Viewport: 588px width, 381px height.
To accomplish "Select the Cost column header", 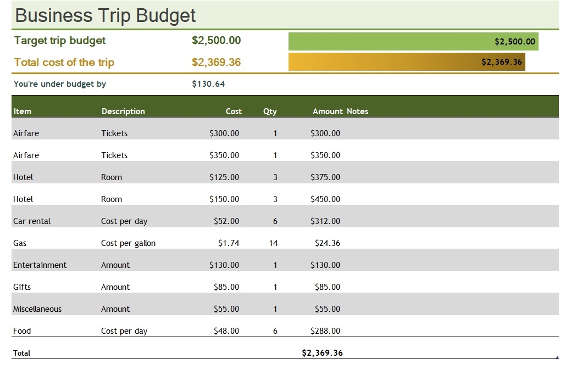I will [234, 111].
